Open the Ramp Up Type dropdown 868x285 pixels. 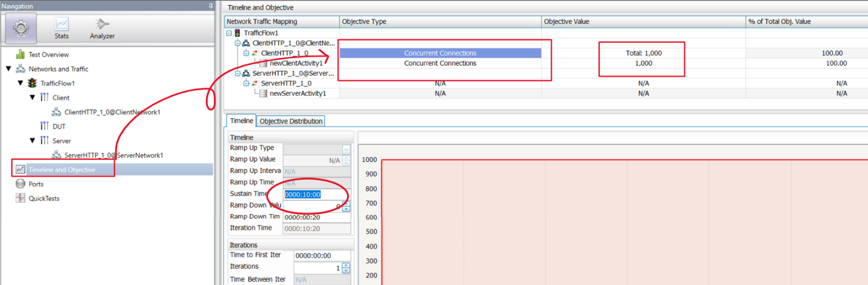[x=346, y=149]
